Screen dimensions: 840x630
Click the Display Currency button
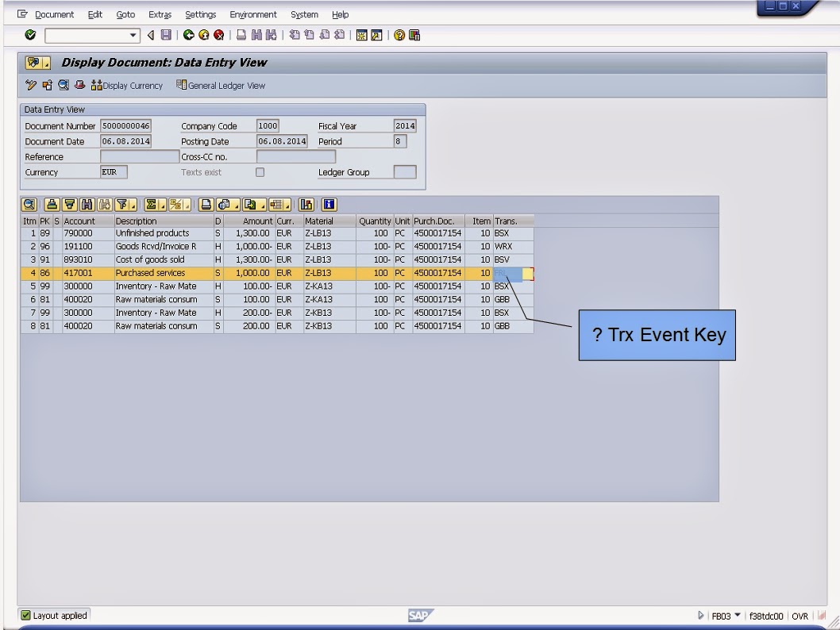127,85
